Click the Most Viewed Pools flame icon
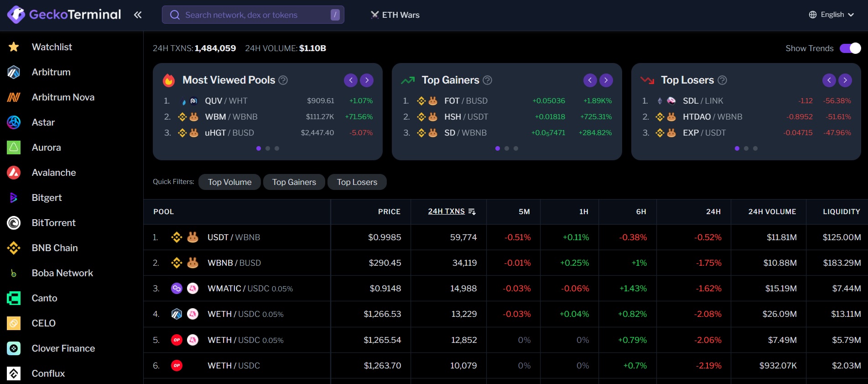This screenshot has width=868, height=384. pyautogui.click(x=169, y=80)
